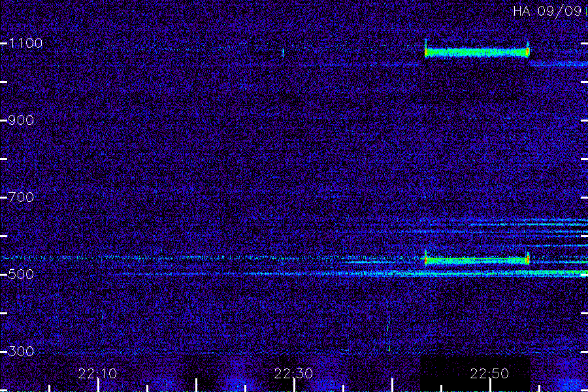Click the bright green signal band near 1100
The image size is (588, 392).
477,52
